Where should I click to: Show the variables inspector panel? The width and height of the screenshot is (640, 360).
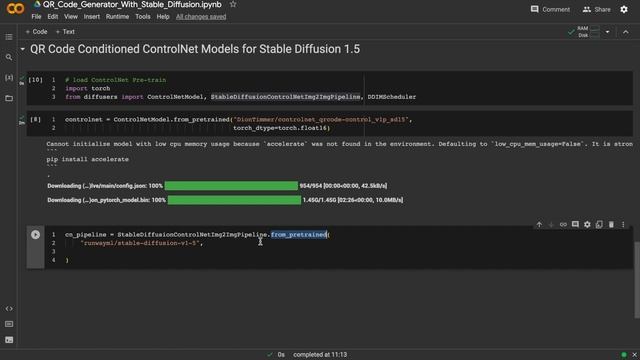click(x=9, y=78)
